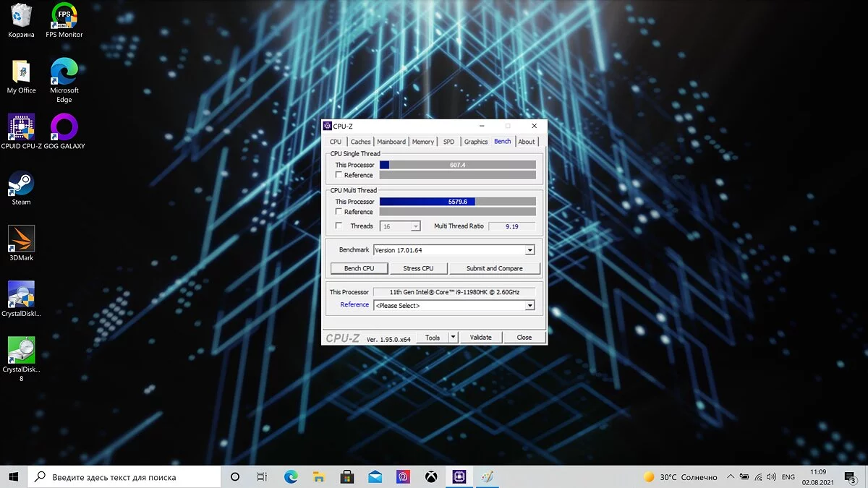Viewport: 868px width, 488px height.
Task: Switch to the Mainboard tab
Action: tap(391, 142)
